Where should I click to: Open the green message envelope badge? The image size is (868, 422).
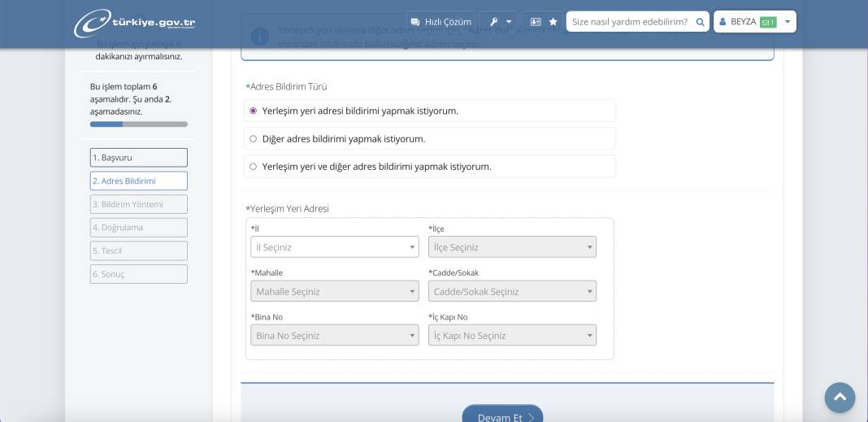pos(768,22)
